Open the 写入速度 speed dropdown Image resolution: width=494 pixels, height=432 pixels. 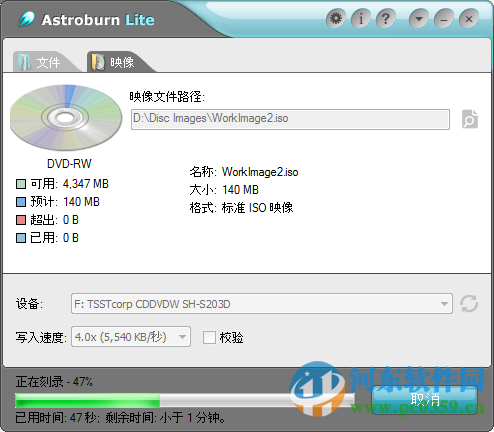click(131, 337)
